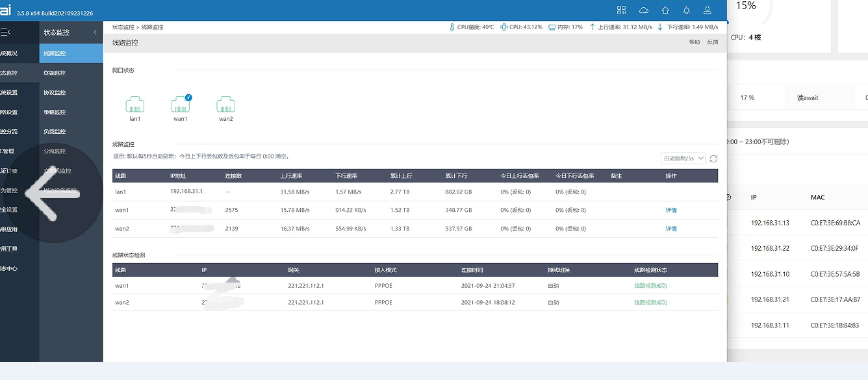Click the memory monitor icon
The image size is (868, 380).
click(x=552, y=27)
